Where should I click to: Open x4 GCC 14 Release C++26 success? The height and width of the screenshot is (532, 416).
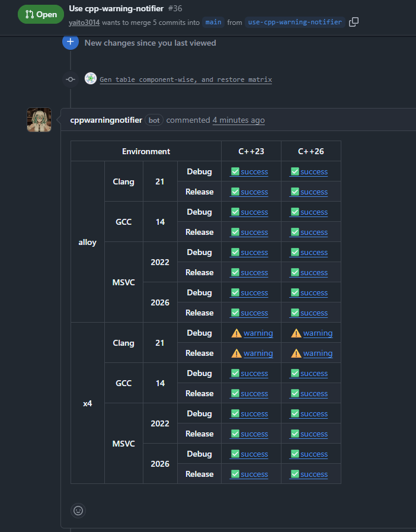coord(309,394)
